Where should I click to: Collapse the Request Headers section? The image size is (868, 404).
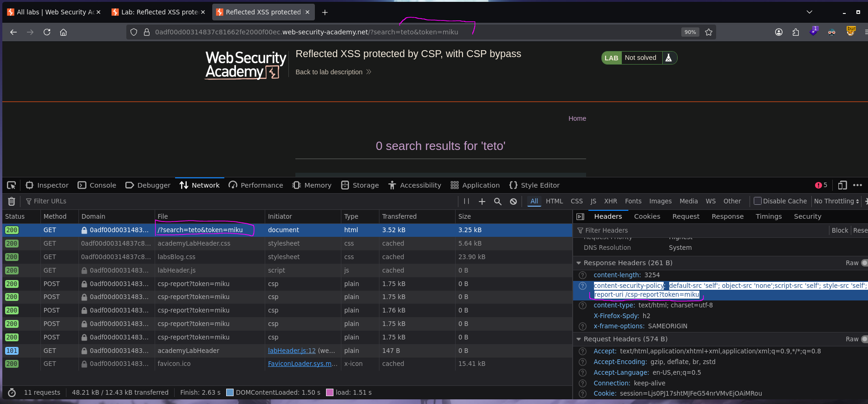(579, 339)
